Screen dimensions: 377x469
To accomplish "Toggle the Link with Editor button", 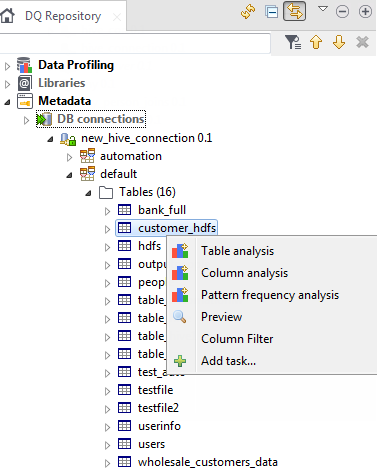I will point(294,11).
